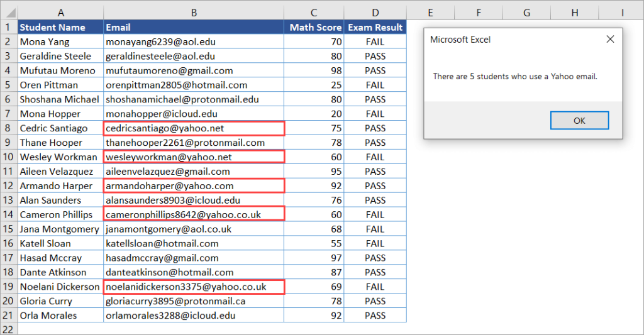Select row 1 header

9,27
